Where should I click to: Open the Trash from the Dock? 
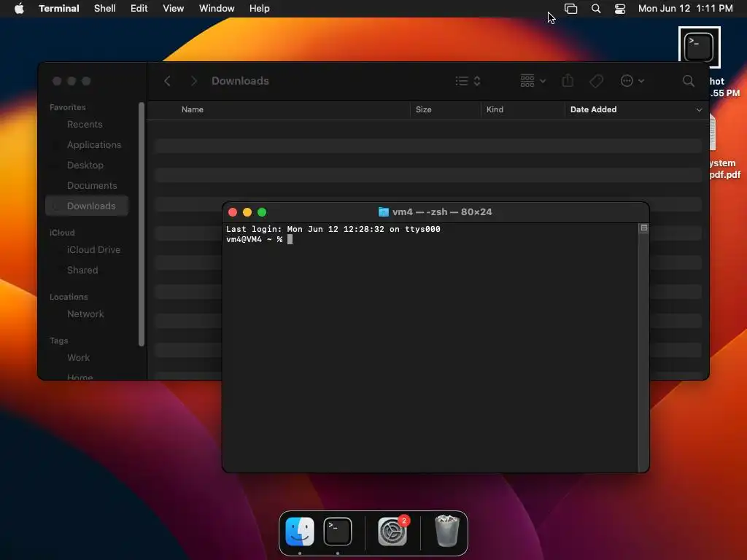(x=447, y=531)
